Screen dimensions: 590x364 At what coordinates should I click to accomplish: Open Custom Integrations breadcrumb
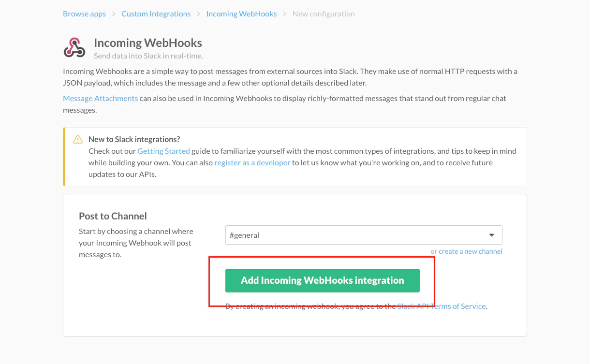click(156, 14)
